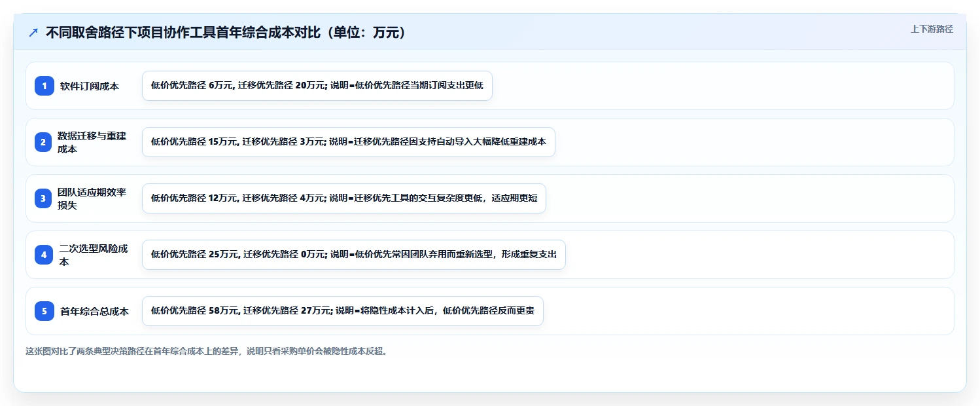This screenshot has width=980, height=406.
Task: Click the arrow icon beside the chart title
Action: [33, 32]
